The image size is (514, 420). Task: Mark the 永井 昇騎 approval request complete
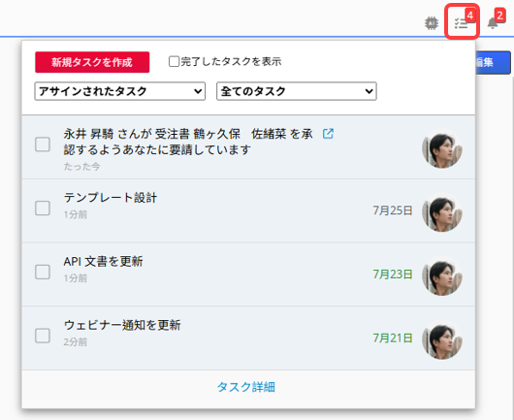pyautogui.click(x=43, y=145)
